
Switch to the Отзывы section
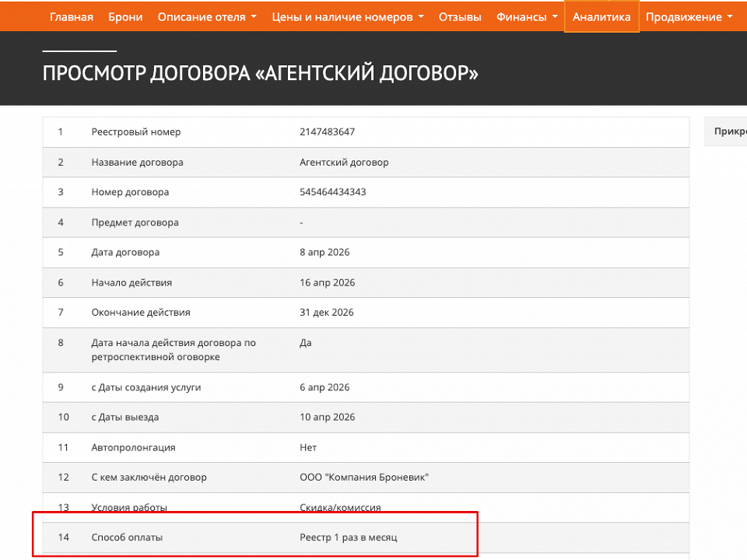460,16
